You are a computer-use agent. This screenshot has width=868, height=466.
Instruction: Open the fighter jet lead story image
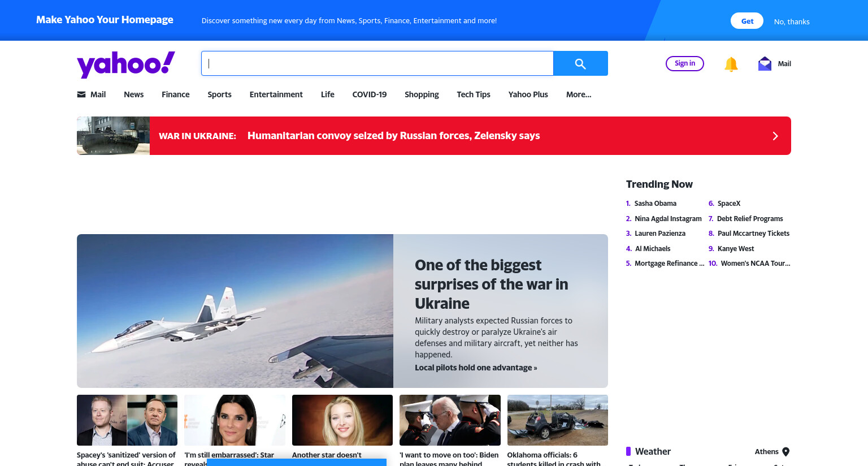click(235, 311)
